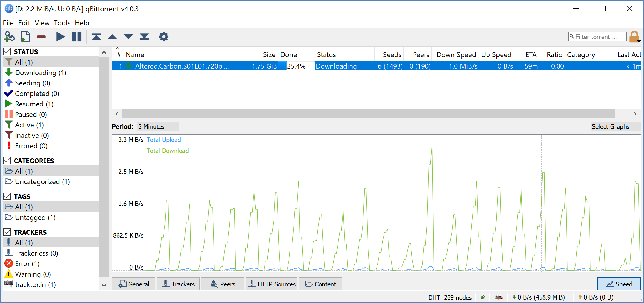Resume torrents with the play icon
The height and width of the screenshot is (303, 644).
coord(61,37)
